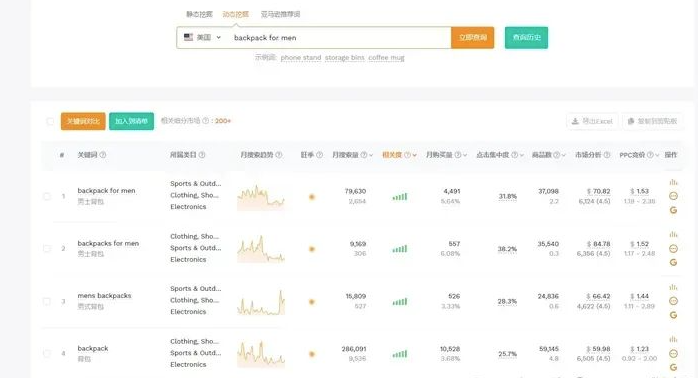Screen dimensions: 698x378
Task: Click the keyword 'backpacks for men' in the table
Action: pyautogui.click(x=108, y=243)
